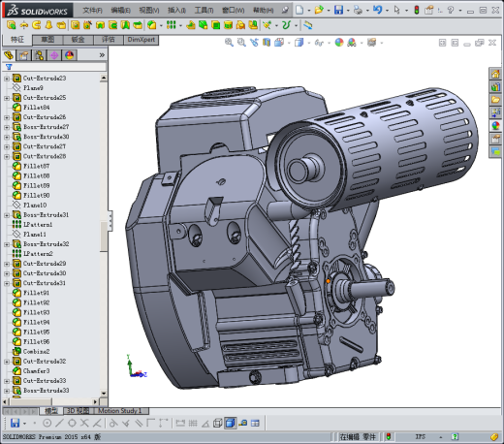The width and height of the screenshot is (504, 444).
Task: Toggle the shaded with edges display button
Action: point(230,423)
